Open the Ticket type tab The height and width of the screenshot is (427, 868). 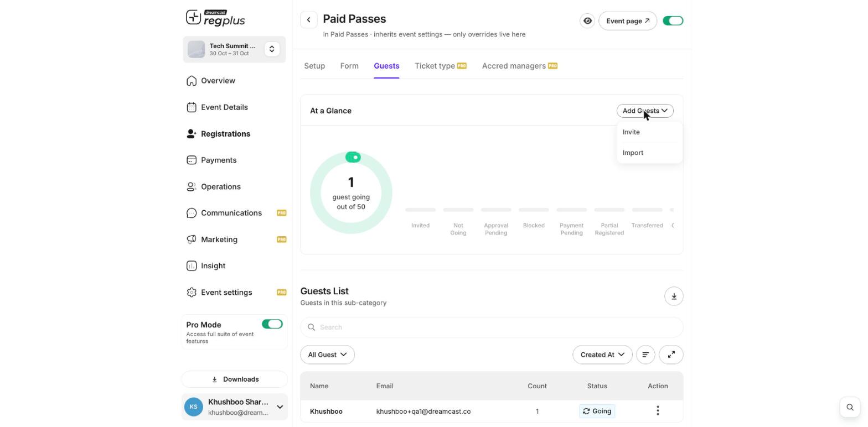coord(441,66)
